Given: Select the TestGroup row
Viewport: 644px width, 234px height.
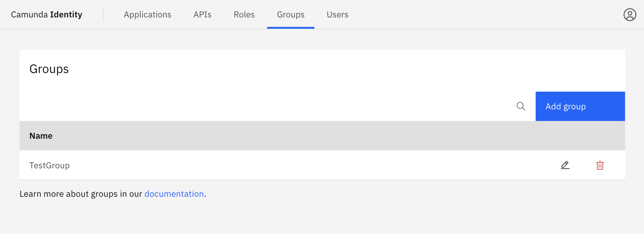Looking at the screenshot, I should [x=50, y=165].
